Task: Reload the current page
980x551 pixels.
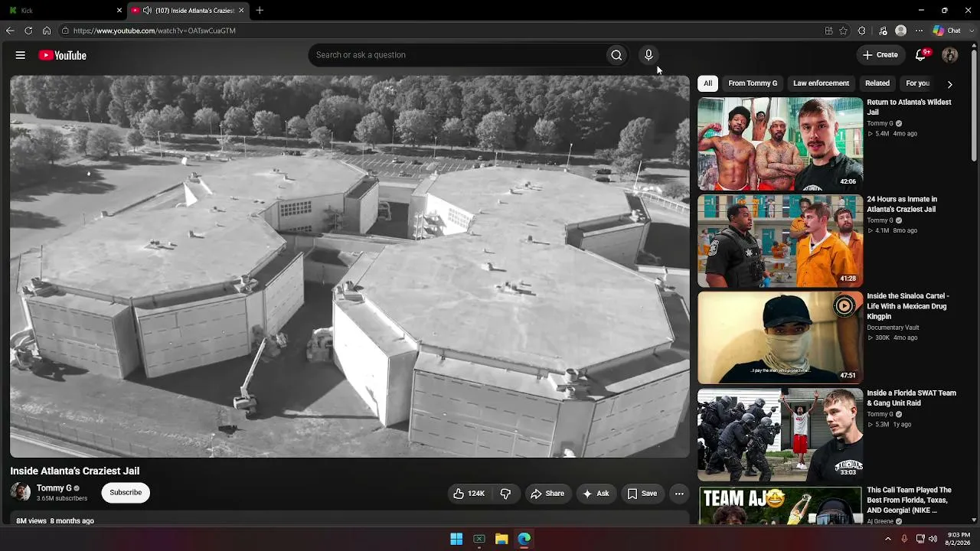Action: pyautogui.click(x=28, y=31)
